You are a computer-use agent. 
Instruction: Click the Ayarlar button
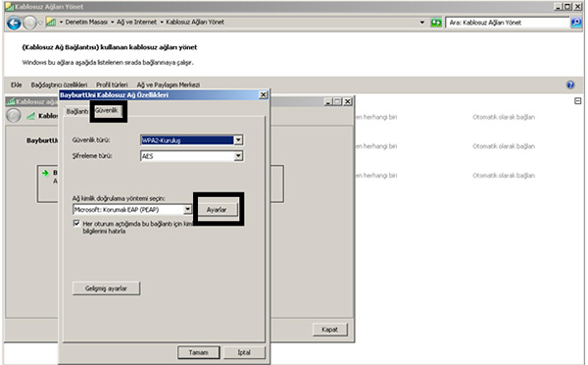click(217, 210)
